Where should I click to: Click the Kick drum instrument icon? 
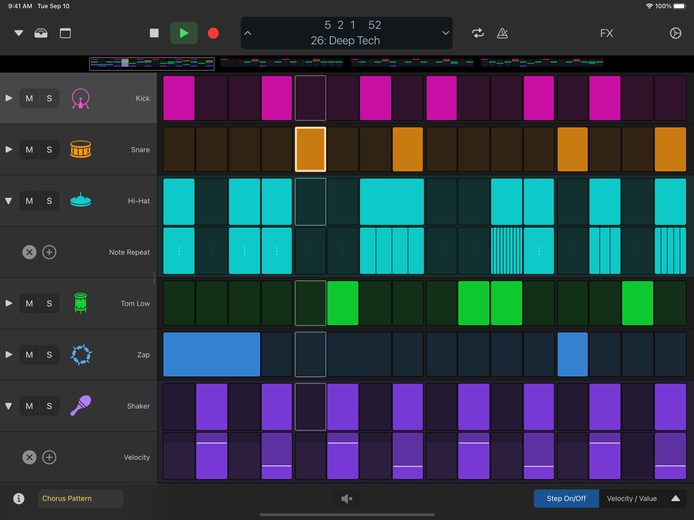coord(81,98)
